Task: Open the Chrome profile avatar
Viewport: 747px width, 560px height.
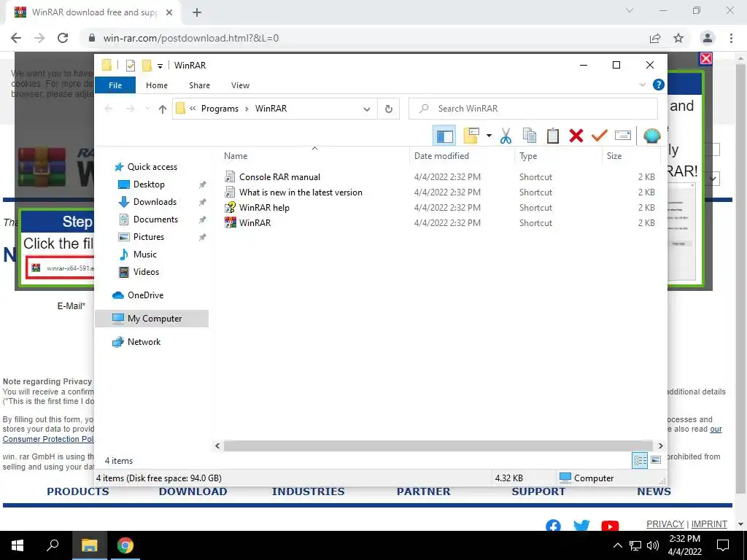Action: coord(708,38)
